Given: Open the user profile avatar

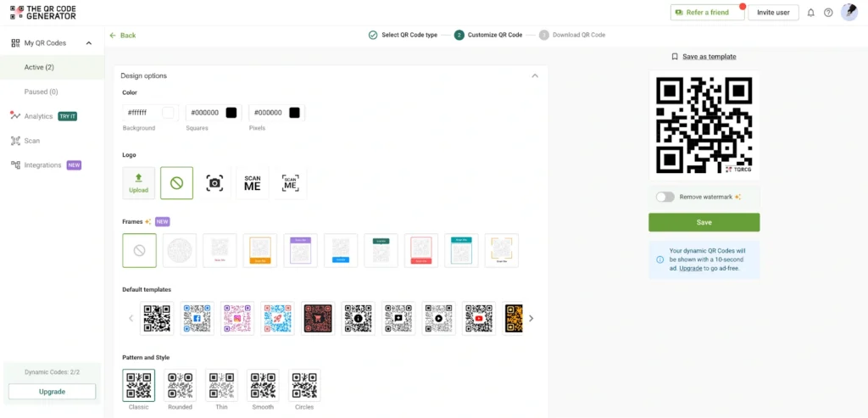Looking at the screenshot, I should coord(849,12).
